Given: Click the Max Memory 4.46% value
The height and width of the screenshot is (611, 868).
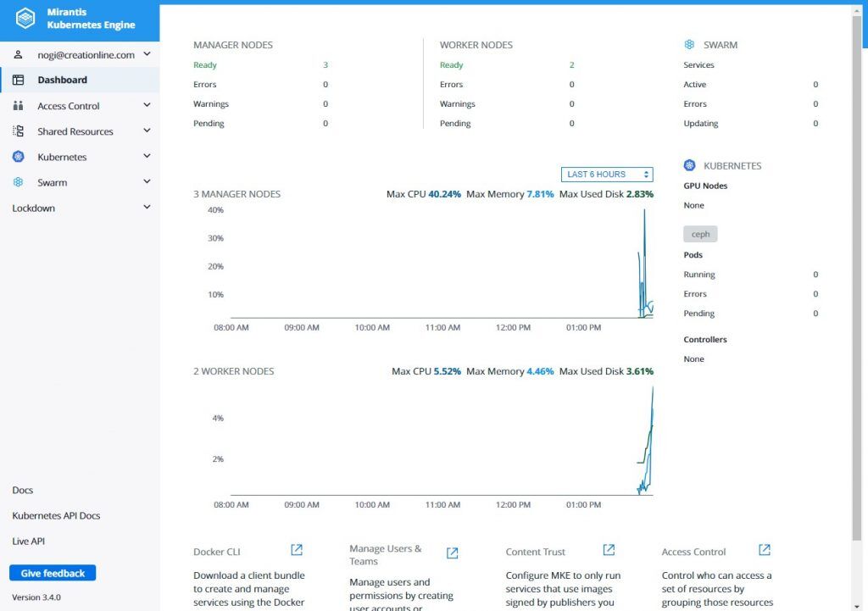Looking at the screenshot, I should 540,371.
